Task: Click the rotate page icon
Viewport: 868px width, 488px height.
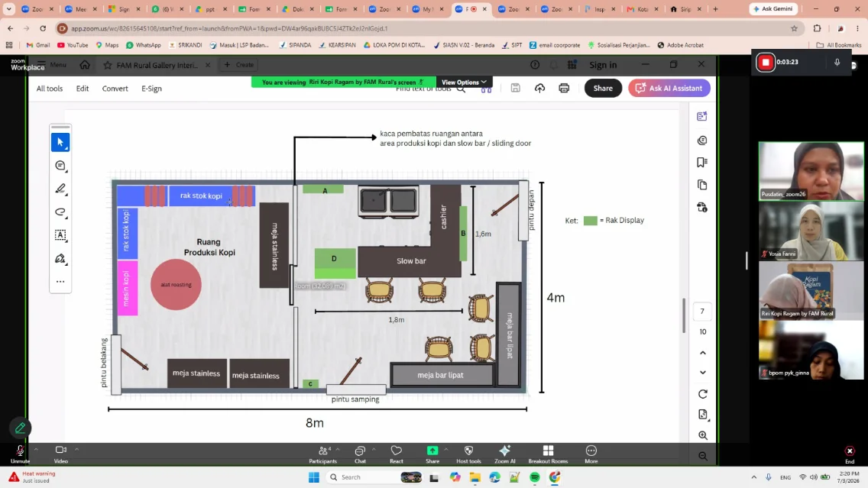Action: pos(703,394)
